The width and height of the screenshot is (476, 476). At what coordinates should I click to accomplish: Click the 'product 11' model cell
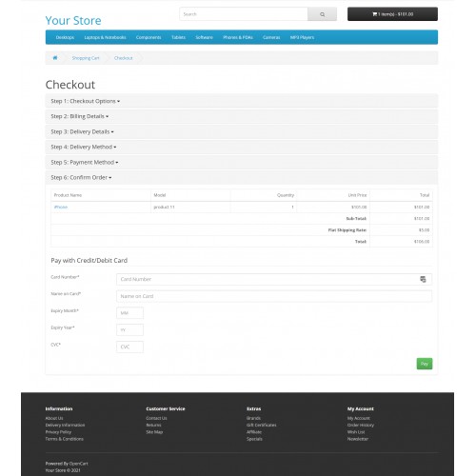[x=164, y=207]
